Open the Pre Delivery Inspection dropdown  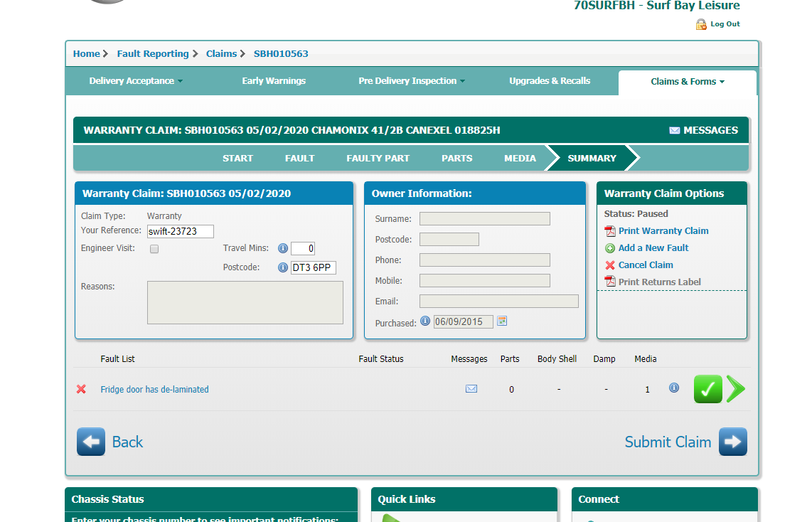[412, 81]
